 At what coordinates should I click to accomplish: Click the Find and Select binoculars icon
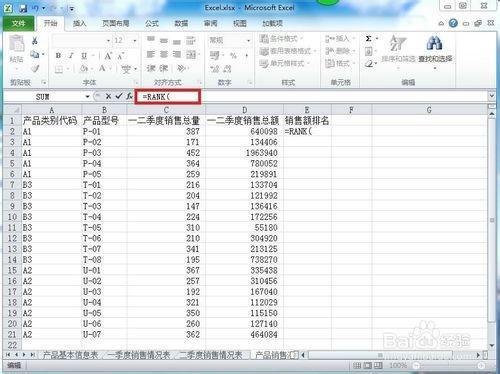pos(435,43)
